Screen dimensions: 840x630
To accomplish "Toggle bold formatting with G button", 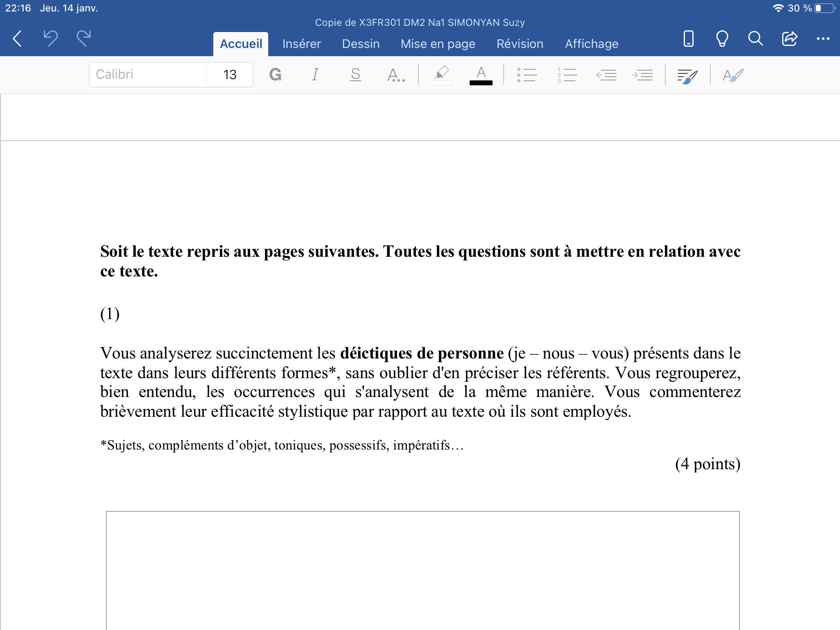I will [x=275, y=75].
